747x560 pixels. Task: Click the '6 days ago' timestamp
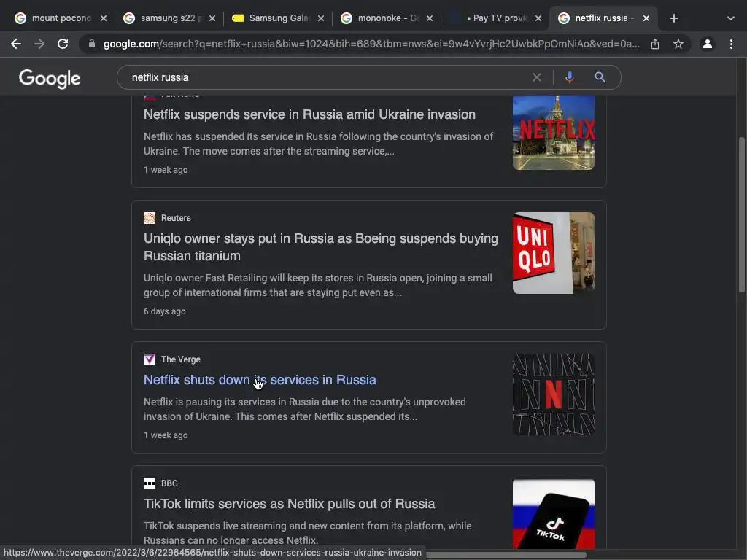tap(165, 311)
